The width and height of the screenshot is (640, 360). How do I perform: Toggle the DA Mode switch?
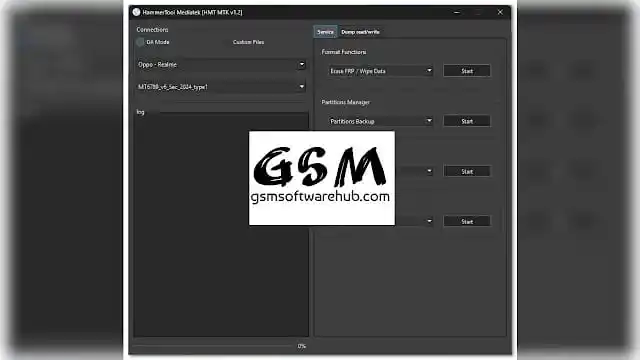point(140,42)
